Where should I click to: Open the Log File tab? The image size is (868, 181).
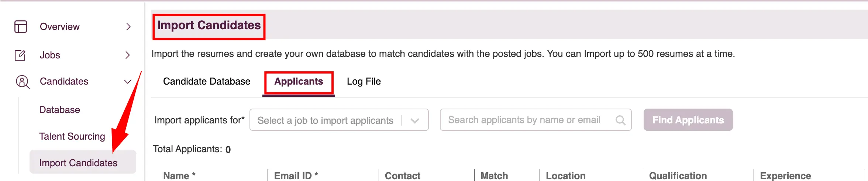pyautogui.click(x=364, y=82)
